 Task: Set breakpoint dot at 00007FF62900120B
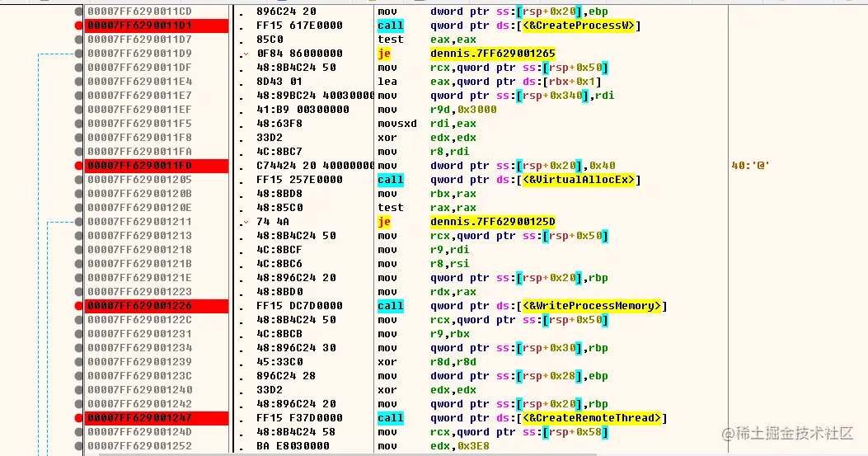tap(78, 194)
